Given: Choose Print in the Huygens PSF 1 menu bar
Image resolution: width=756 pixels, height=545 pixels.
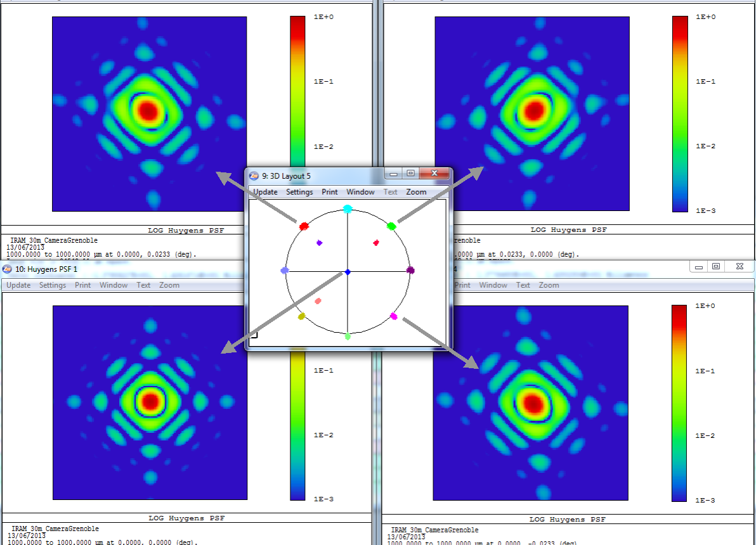Looking at the screenshot, I should 83,285.
